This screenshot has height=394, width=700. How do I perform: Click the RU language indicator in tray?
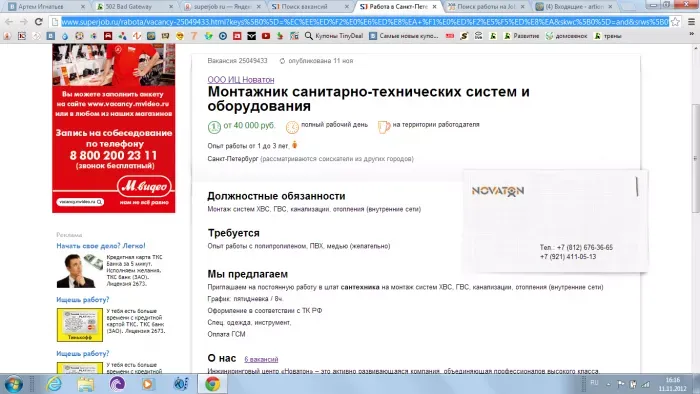594,383
